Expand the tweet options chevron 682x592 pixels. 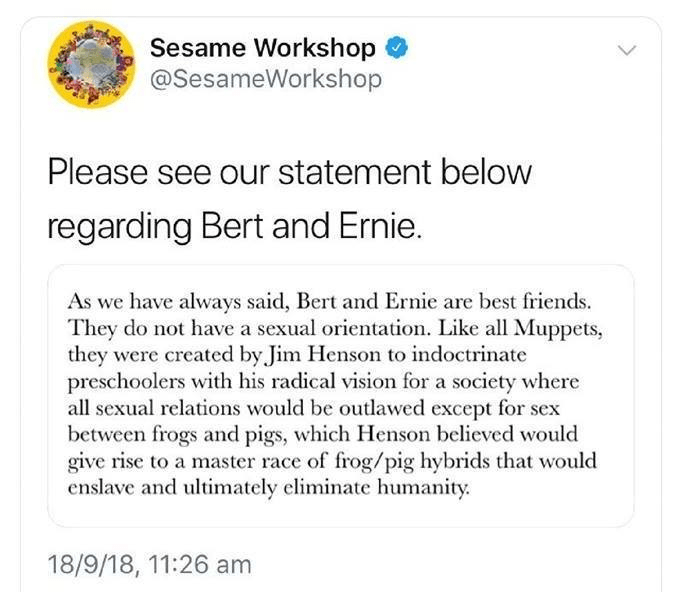click(x=627, y=50)
